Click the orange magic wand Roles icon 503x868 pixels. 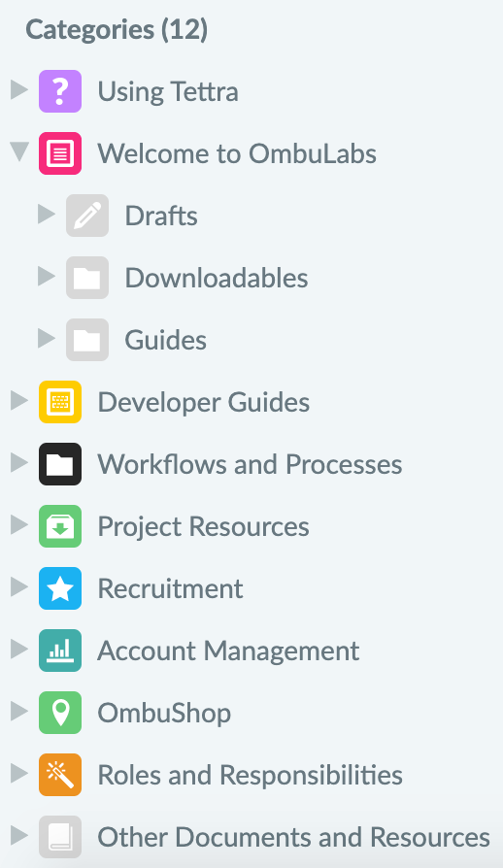pos(60,775)
